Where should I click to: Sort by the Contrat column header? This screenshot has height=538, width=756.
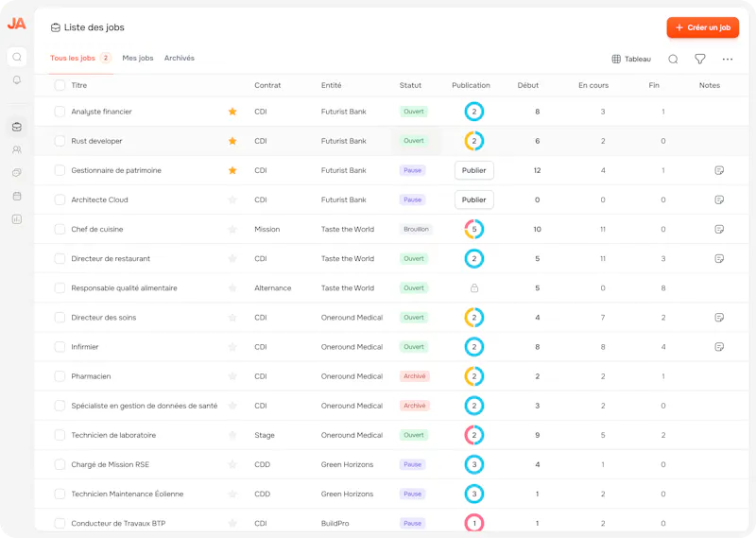coord(267,85)
